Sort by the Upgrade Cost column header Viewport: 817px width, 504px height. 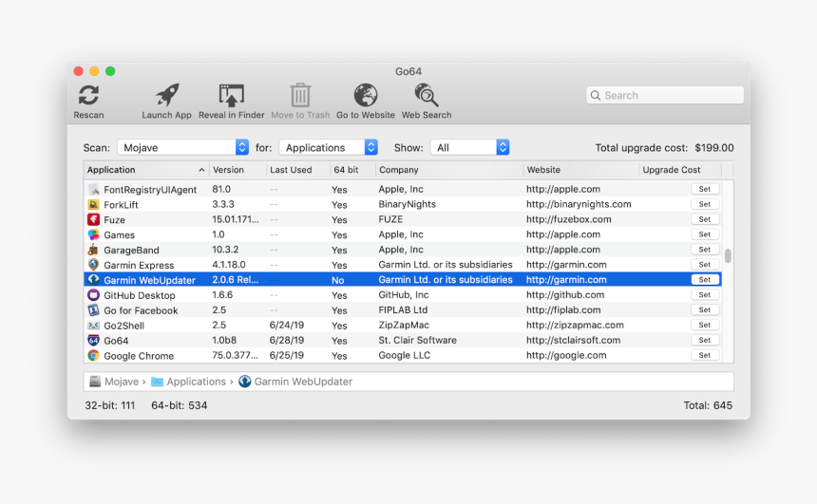pos(680,170)
